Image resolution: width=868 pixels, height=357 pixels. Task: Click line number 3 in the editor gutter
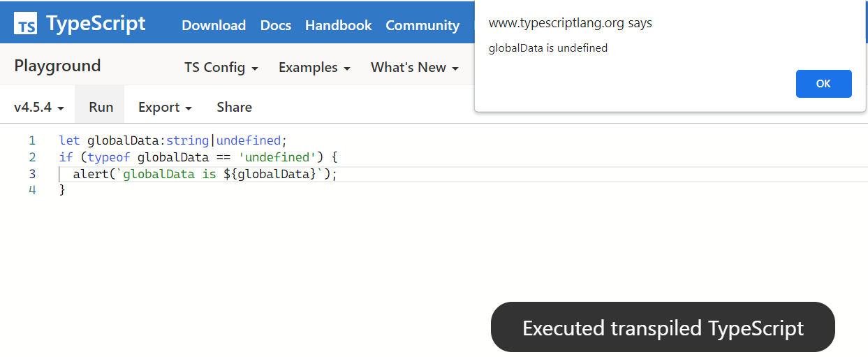tap(32, 174)
